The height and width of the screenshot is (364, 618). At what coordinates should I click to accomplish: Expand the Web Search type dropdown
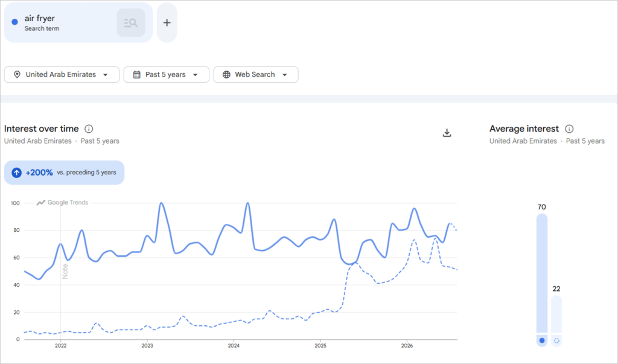tap(256, 74)
